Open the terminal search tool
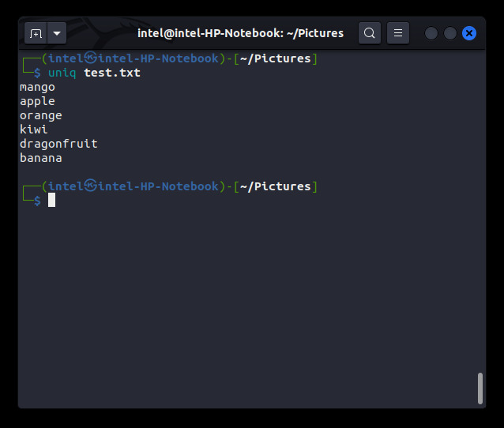Image resolution: width=504 pixels, height=428 pixels. click(x=370, y=33)
